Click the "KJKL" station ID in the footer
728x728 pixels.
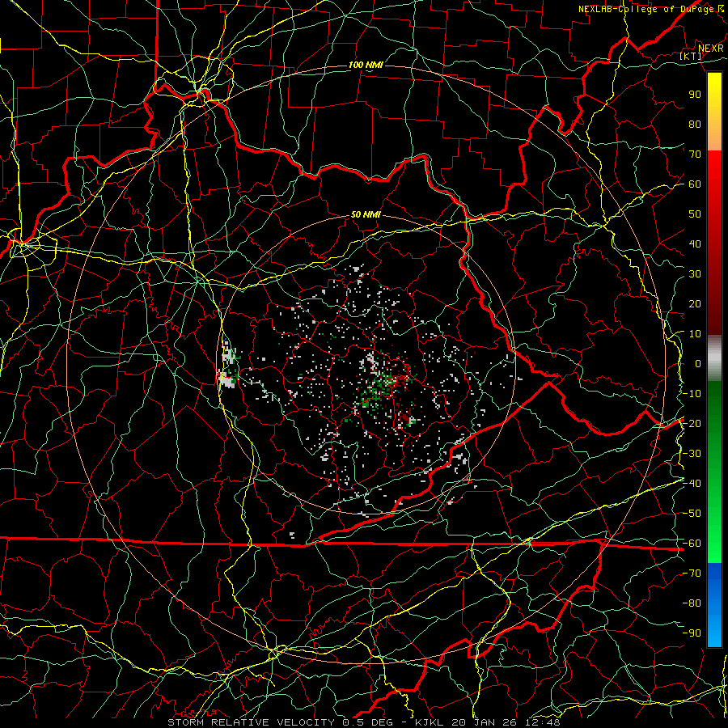click(429, 722)
